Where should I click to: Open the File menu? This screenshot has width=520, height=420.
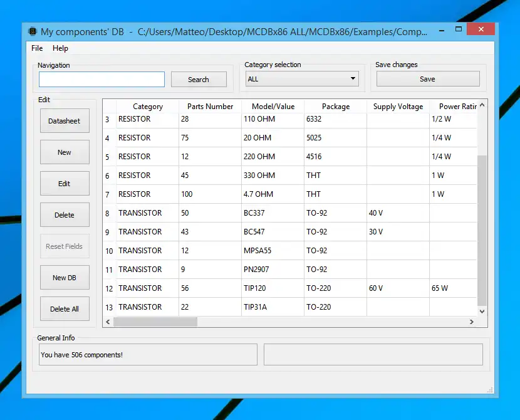coord(37,48)
